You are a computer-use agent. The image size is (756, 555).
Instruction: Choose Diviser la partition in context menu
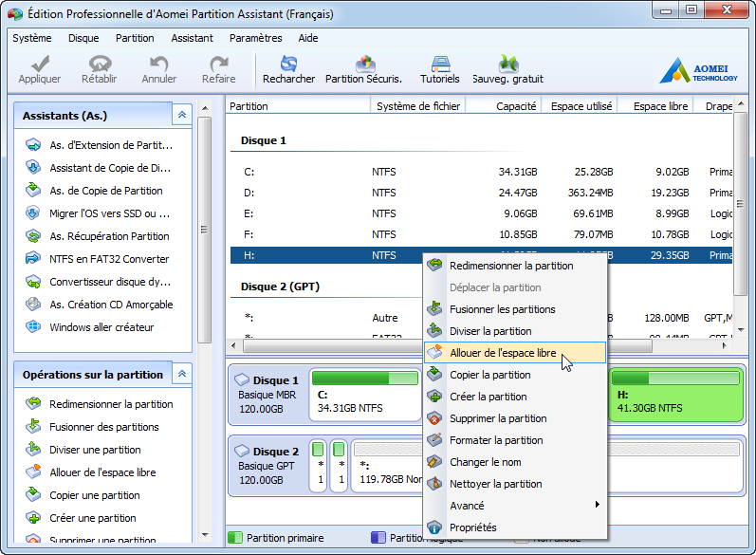pos(515,331)
